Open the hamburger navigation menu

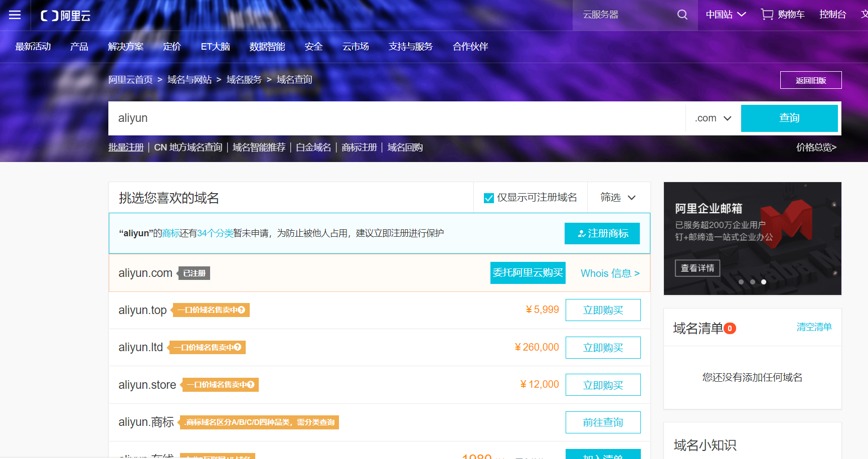pyautogui.click(x=15, y=15)
